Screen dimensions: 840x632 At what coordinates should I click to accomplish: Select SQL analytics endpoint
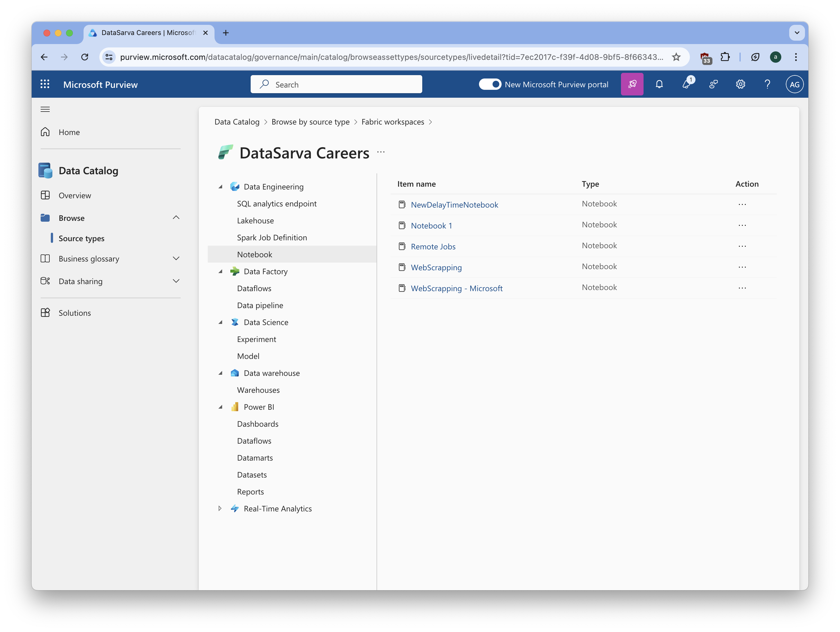276,204
